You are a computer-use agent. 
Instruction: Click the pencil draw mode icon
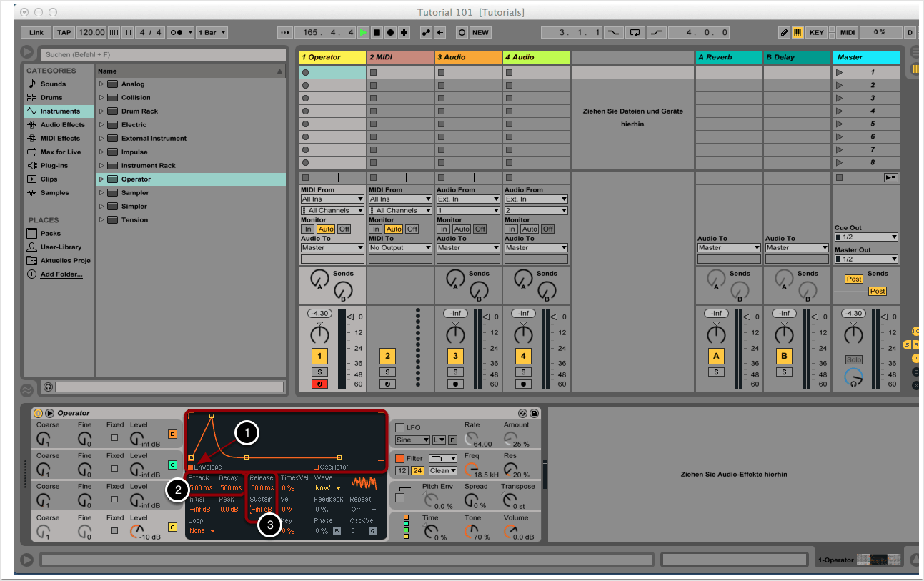click(x=785, y=32)
